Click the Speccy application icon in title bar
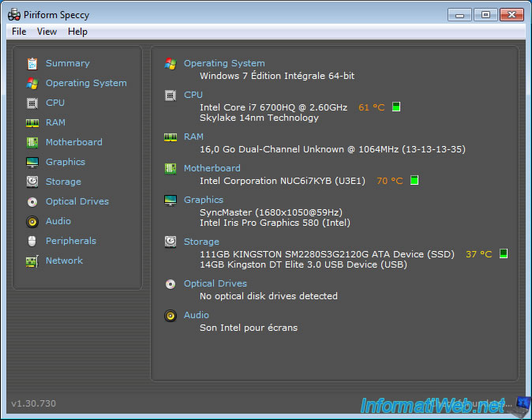532x420 pixels. point(14,15)
